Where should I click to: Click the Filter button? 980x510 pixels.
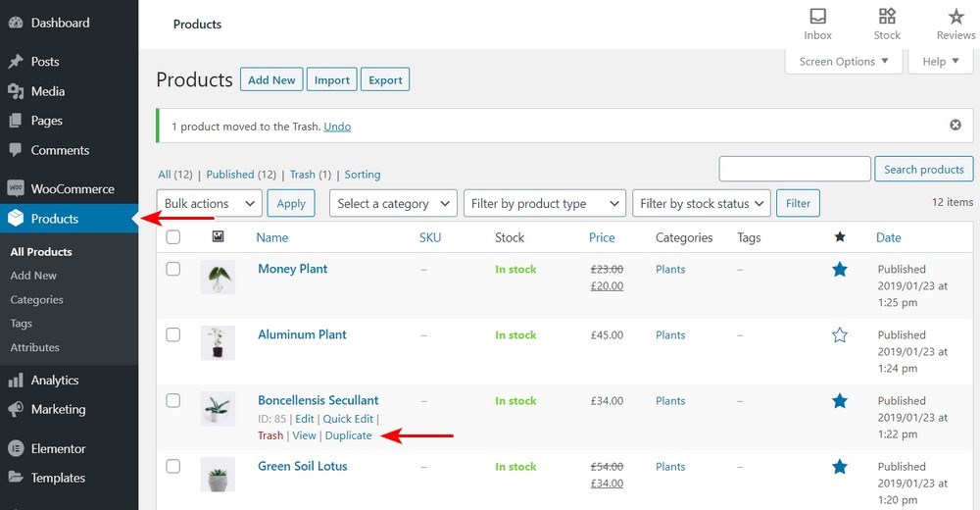[x=798, y=203]
